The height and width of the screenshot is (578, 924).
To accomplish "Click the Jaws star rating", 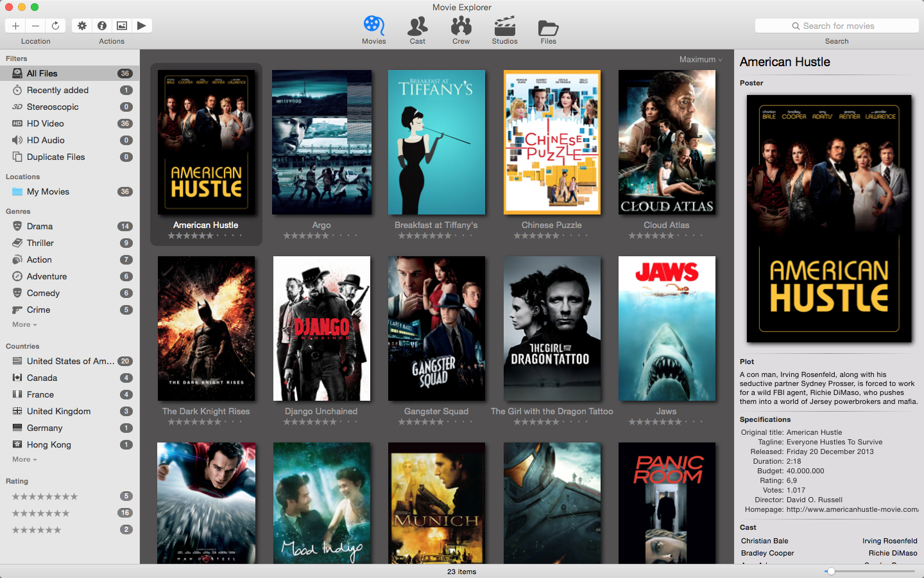I will (x=667, y=422).
